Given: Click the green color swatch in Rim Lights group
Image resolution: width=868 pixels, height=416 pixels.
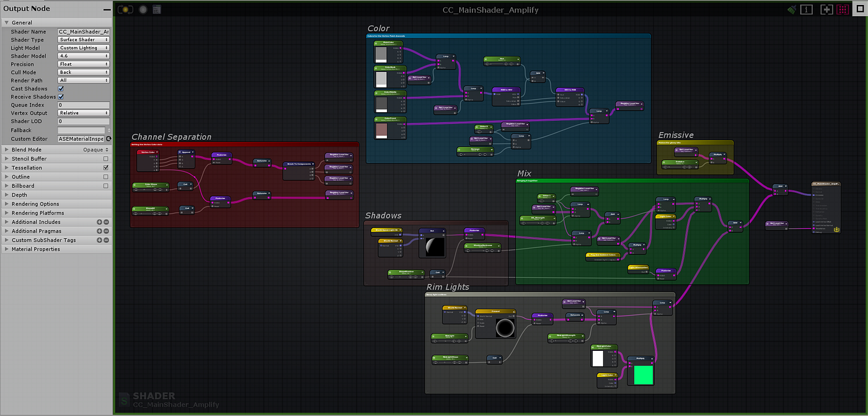Looking at the screenshot, I should (x=643, y=375).
